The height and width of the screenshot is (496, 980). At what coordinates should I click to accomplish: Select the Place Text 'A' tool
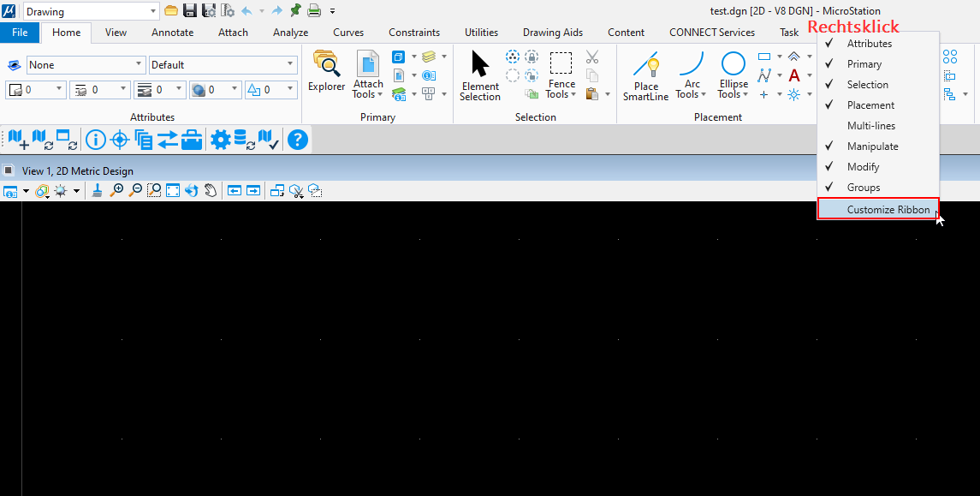(794, 75)
